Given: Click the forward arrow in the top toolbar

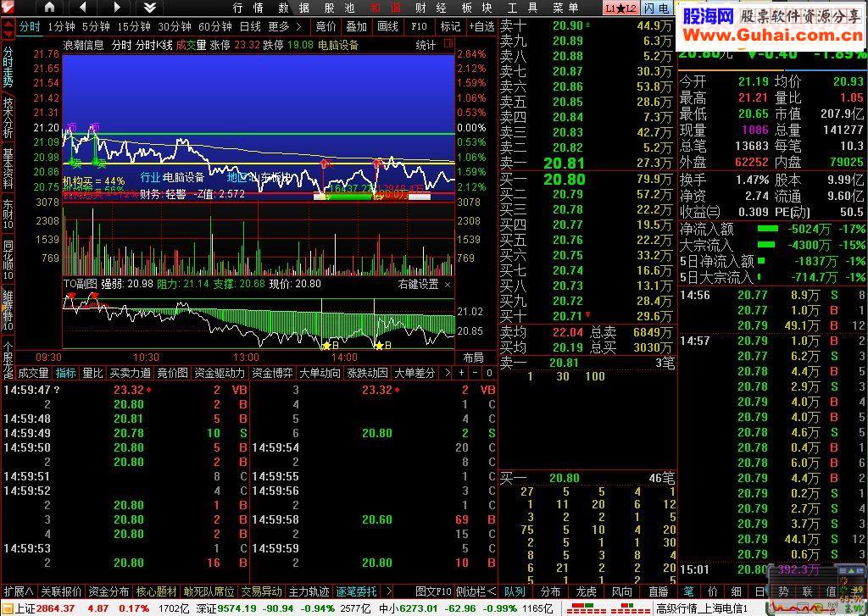Looking at the screenshot, I should 117,7.
